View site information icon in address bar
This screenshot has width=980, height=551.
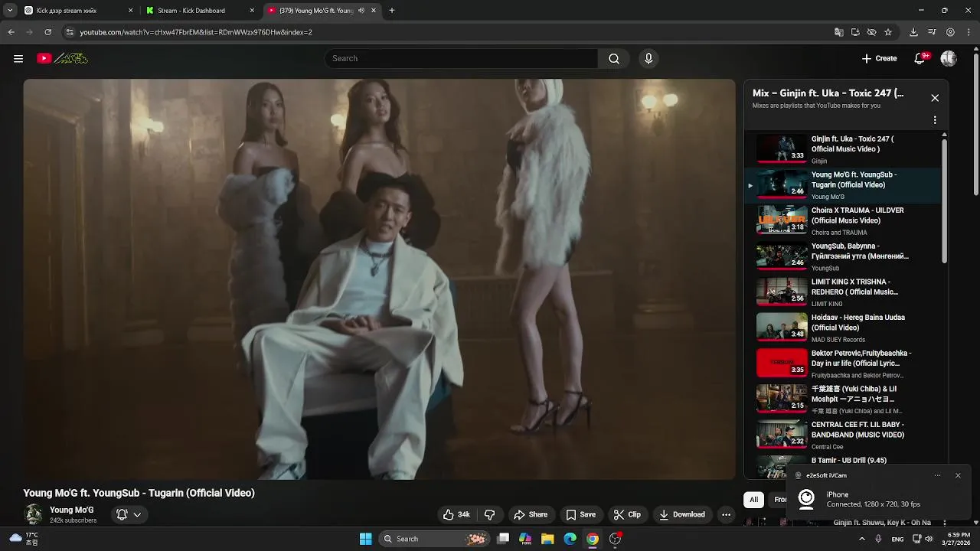point(70,32)
